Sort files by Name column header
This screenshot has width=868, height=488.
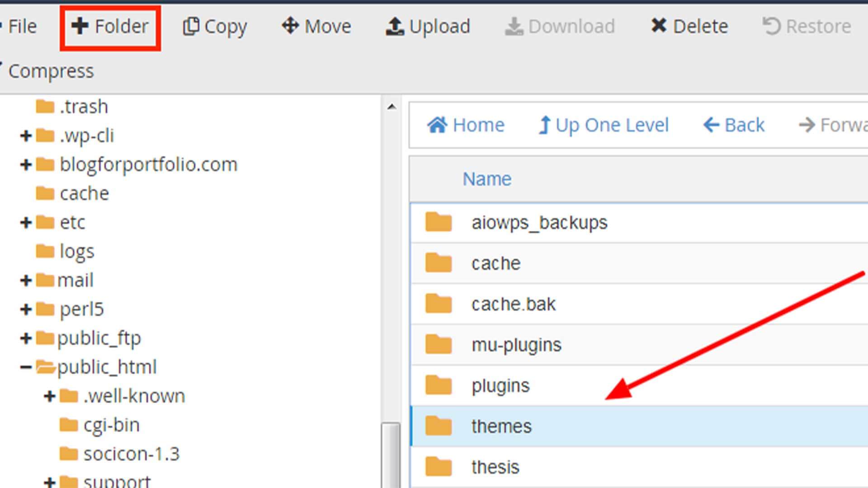[x=487, y=179]
